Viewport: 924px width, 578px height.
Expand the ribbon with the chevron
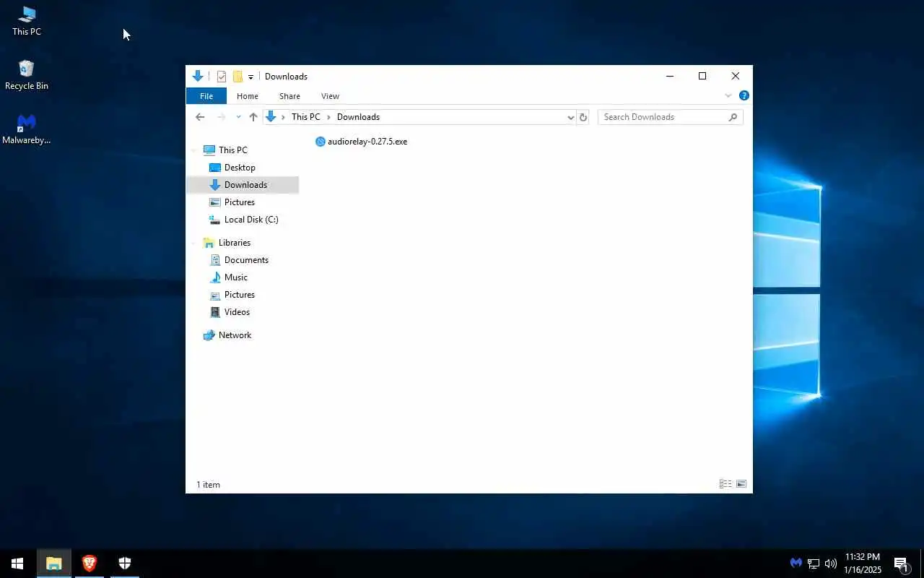point(728,95)
